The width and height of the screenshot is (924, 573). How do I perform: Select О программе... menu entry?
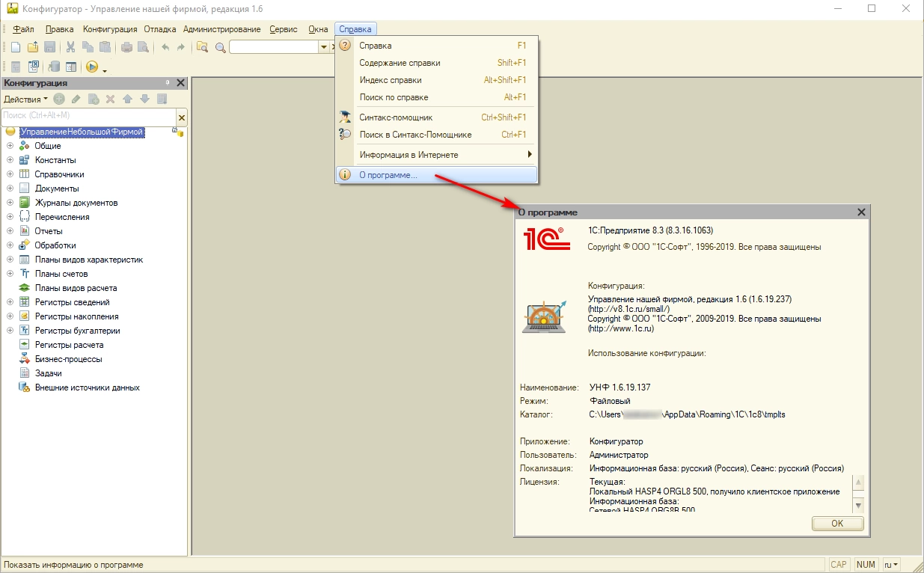point(437,174)
